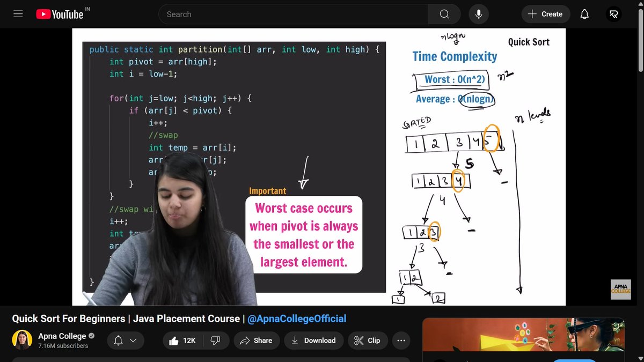
Task: Open Apna College channel avatar
Action: 22,341
